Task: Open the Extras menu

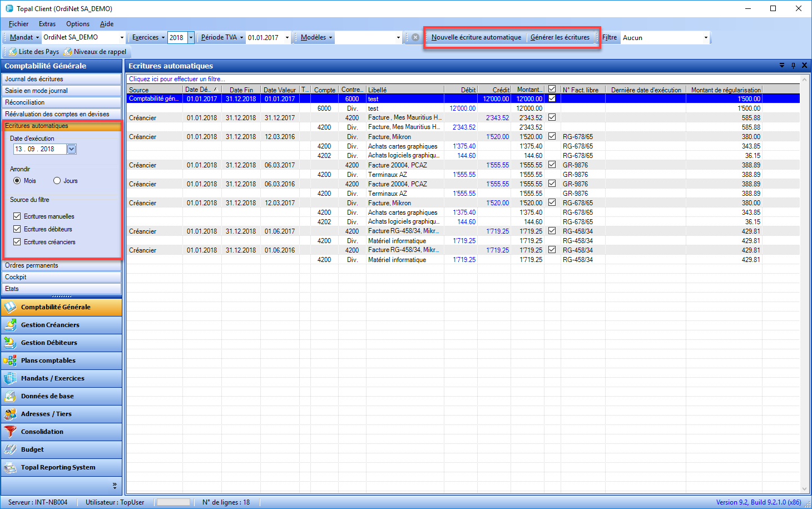Action: 47,24
